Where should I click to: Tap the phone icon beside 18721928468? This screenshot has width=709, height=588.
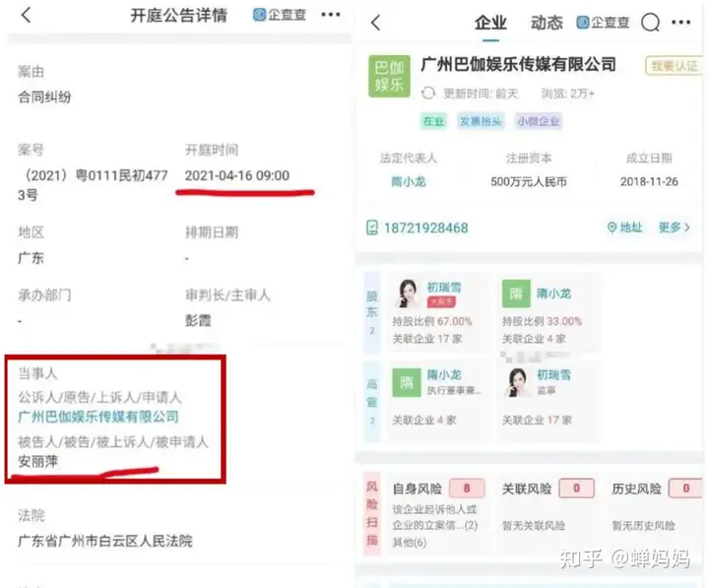pos(371,228)
